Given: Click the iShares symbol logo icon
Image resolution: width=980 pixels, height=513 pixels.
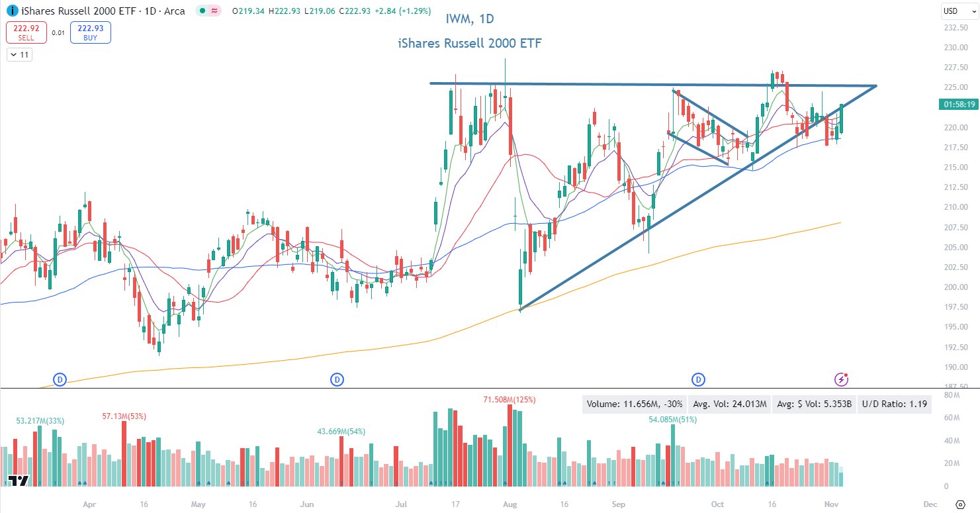Looking at the screenshot, I should pyautogui.click(x=12, y=11).
